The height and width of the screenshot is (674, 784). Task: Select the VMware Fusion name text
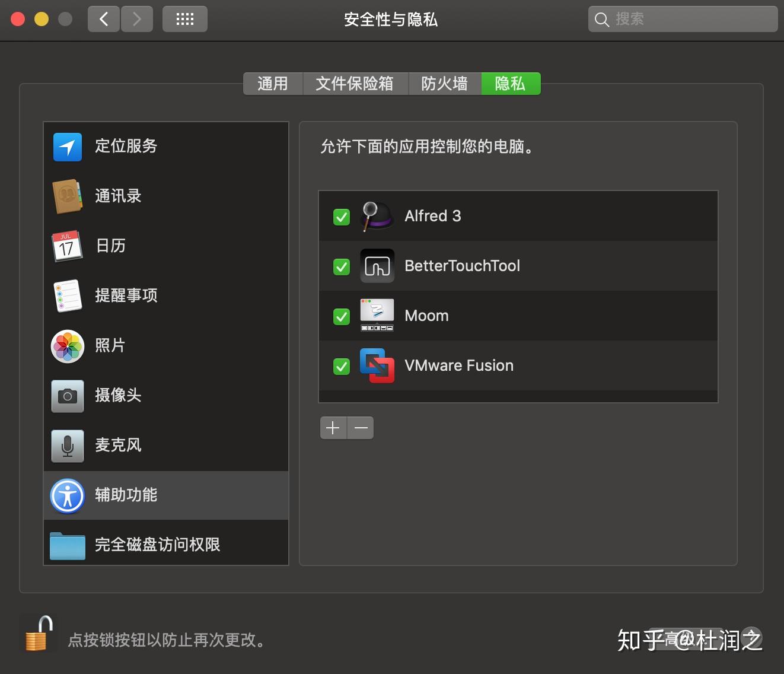459,365
